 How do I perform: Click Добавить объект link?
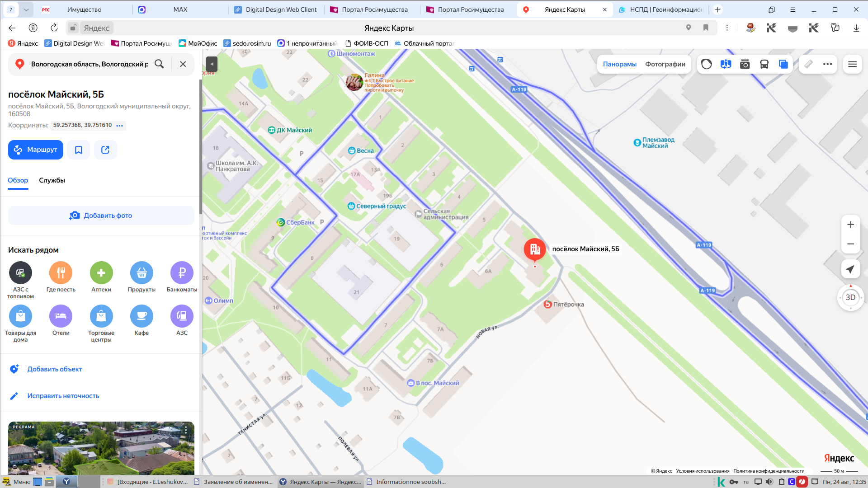[55, 369]
